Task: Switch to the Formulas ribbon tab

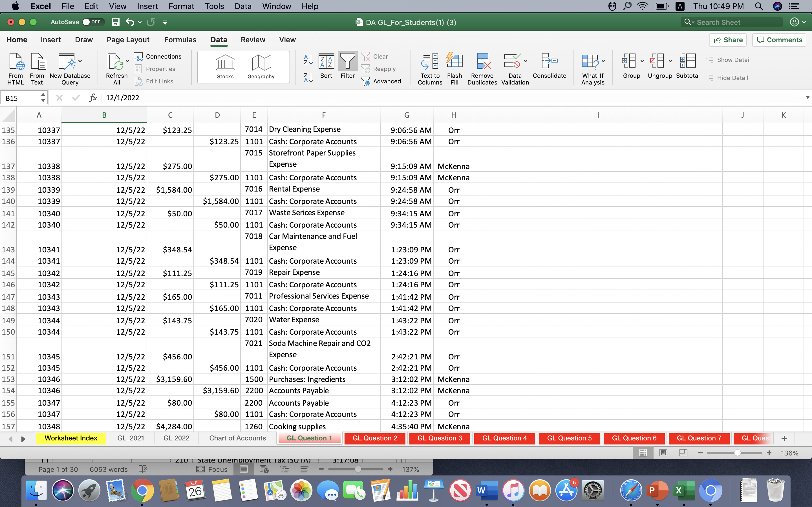Action: (x=180, y=39)
